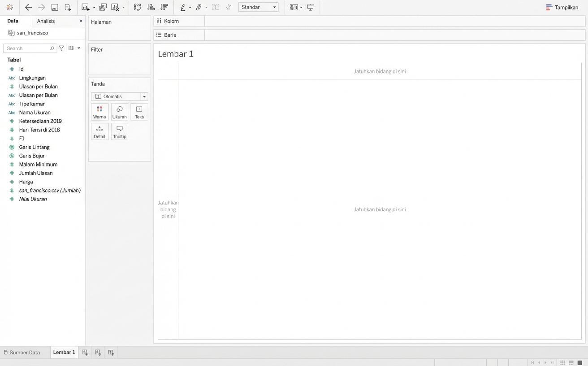Open the Warna color card
The image size is (588, 366).
tap(99, 112)
